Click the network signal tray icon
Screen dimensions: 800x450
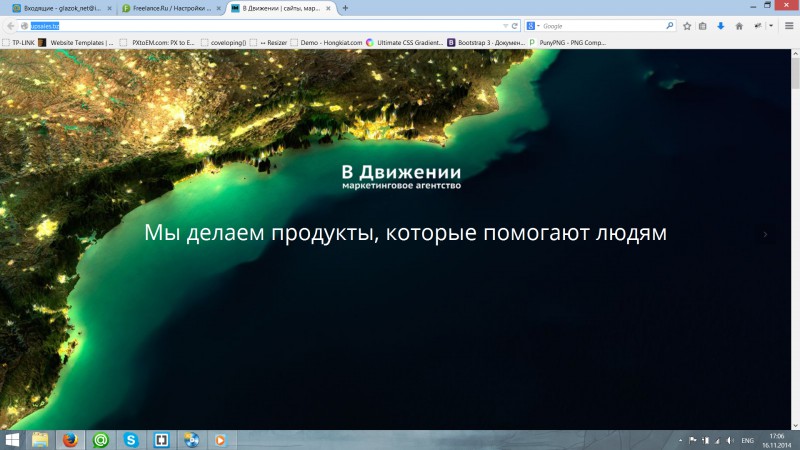(717, 440)
